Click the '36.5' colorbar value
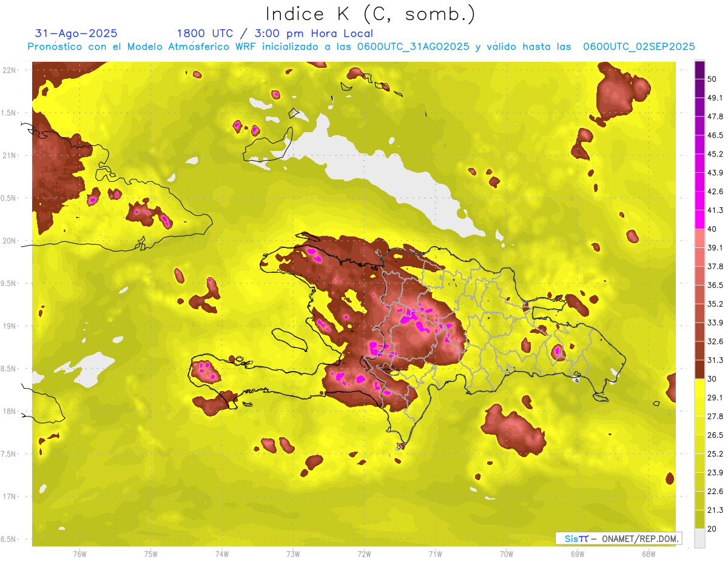Image resolution: width=728 pixels, height=562 pixels. pos(715,285)
